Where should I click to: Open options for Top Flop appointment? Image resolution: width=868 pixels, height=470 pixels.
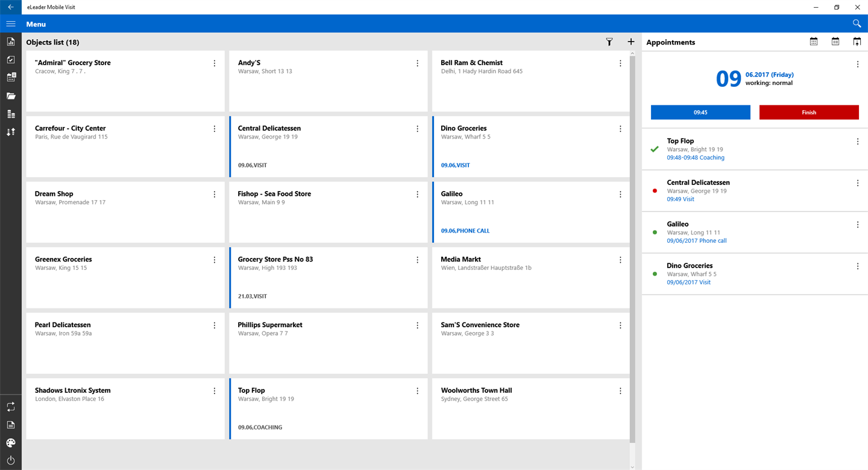(x=858, y=142)
